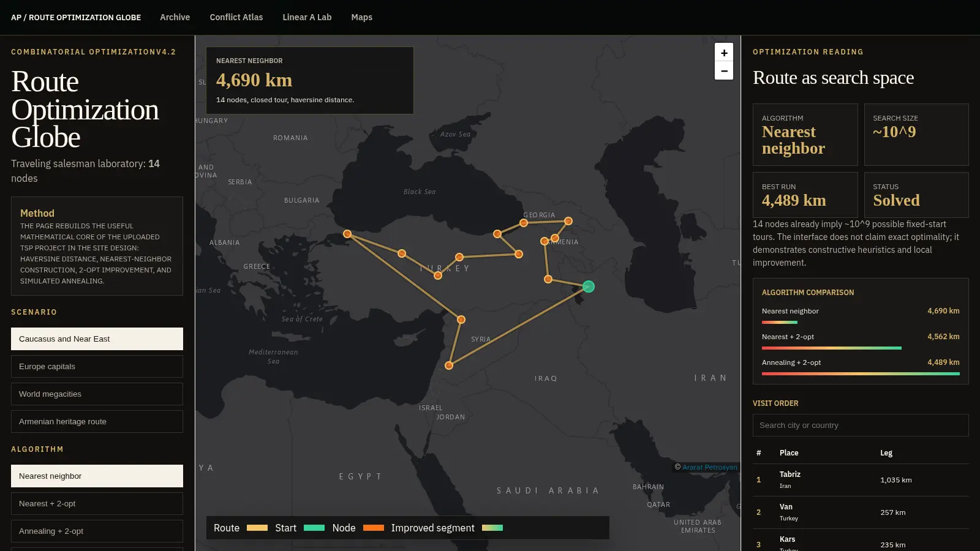Viewport: 980px width, 551px height.
Task: Select the World megacities scenario
Action: (97, 394)
